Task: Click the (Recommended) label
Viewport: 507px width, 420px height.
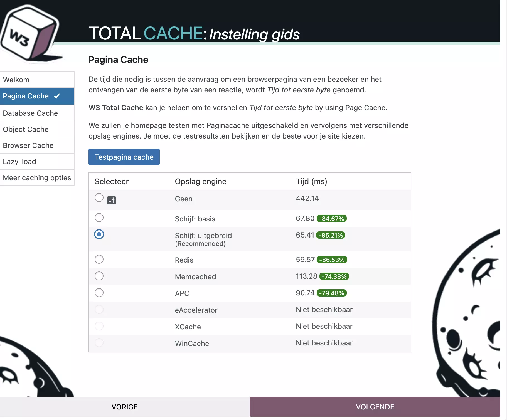Action: coord(200,244)
